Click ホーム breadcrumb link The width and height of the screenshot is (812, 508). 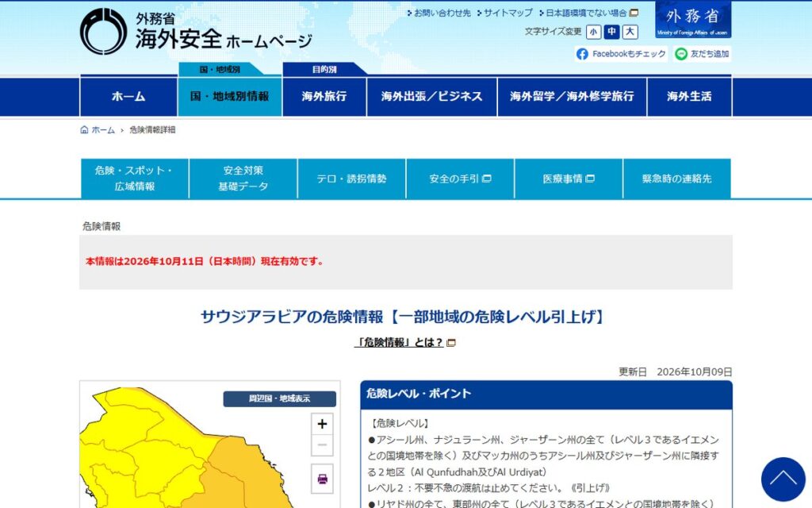pos(103,130)
